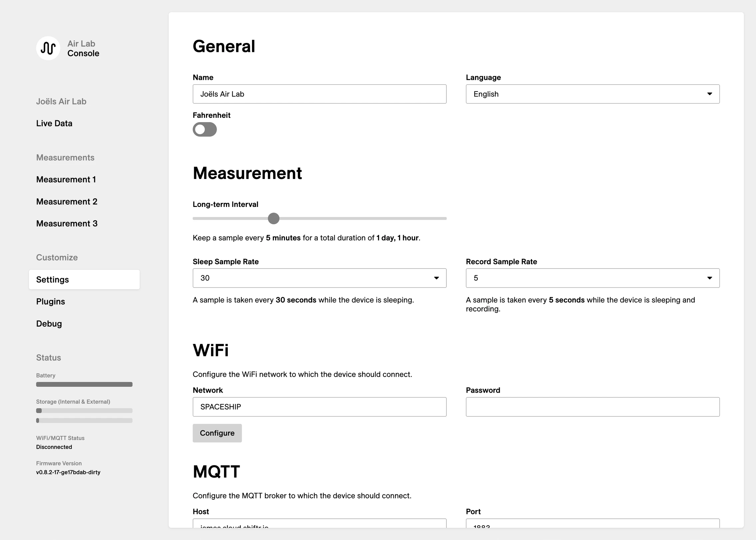Open Measurement 1

[x=66, y=179]
